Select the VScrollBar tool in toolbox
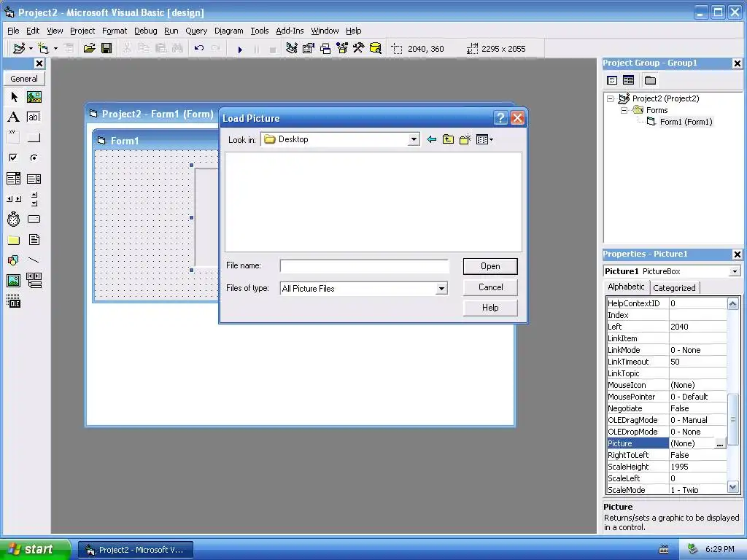 pos(34,198)
